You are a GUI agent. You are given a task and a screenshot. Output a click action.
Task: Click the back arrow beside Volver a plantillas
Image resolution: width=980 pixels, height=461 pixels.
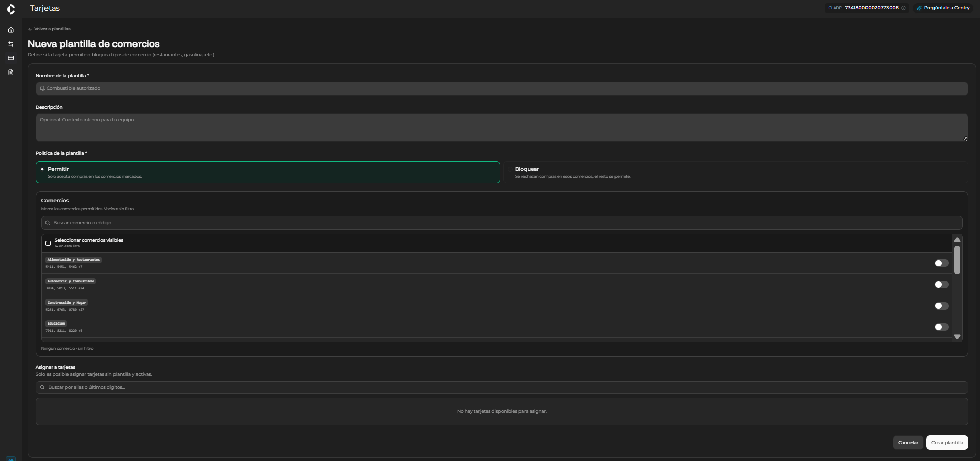(x=30, y=29)
